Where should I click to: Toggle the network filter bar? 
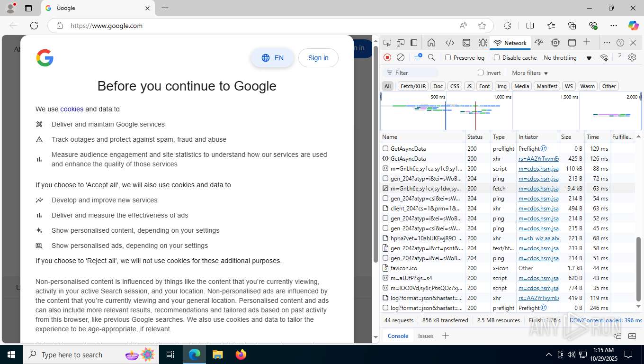click(418, 57)
